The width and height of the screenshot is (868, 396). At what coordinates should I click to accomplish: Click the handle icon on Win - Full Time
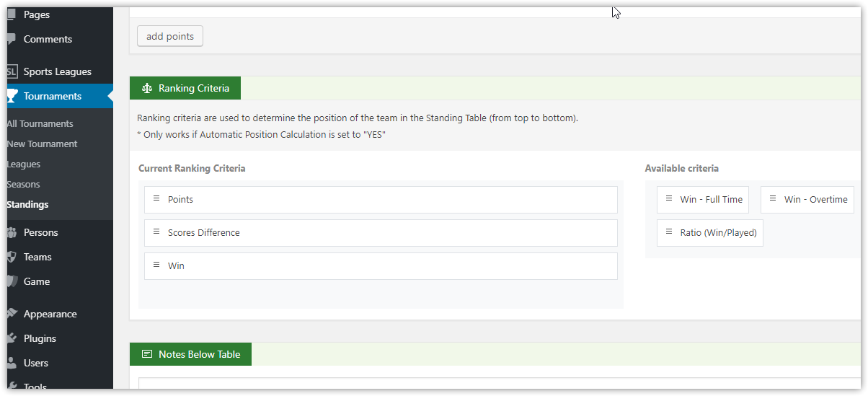tap(668, 198)
